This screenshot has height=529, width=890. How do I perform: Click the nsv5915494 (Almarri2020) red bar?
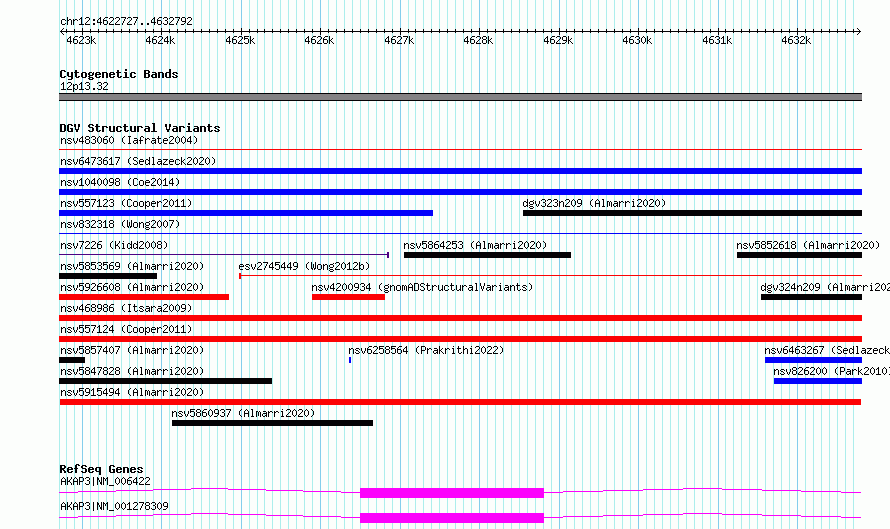pyautogui.click(x=460, y=402)
